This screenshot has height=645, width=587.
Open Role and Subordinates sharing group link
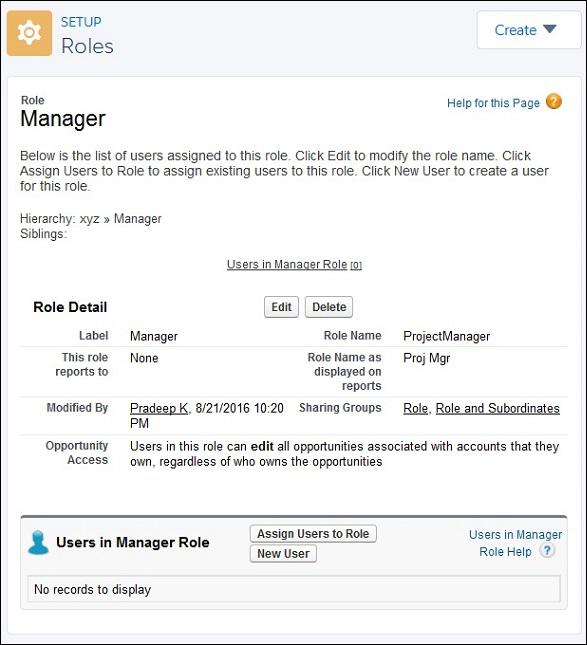(x=497, y=408)
